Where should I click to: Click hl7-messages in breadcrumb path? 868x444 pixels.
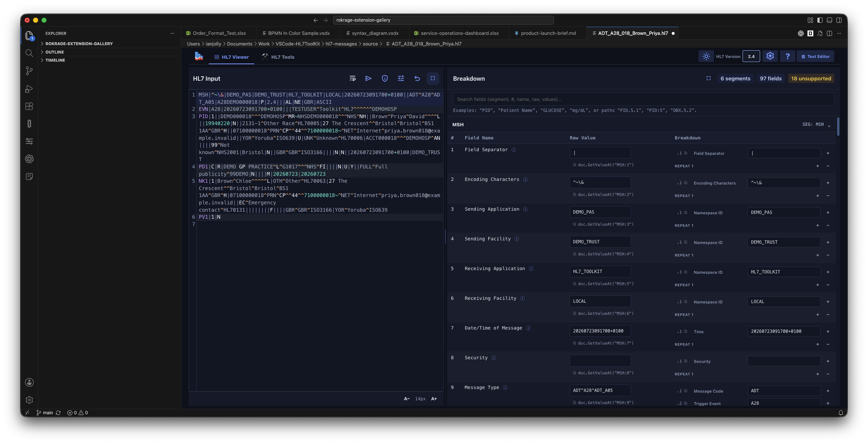(341, 44)
